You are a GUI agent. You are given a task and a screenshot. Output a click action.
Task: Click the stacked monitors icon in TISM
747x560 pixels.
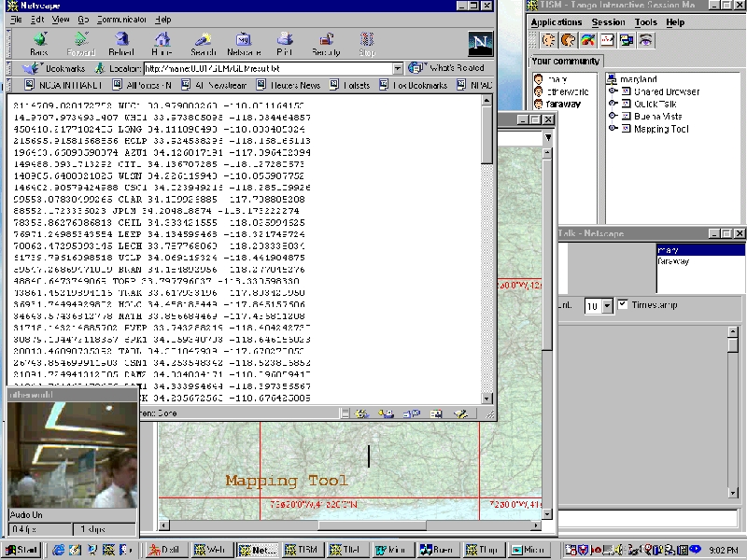627,40
